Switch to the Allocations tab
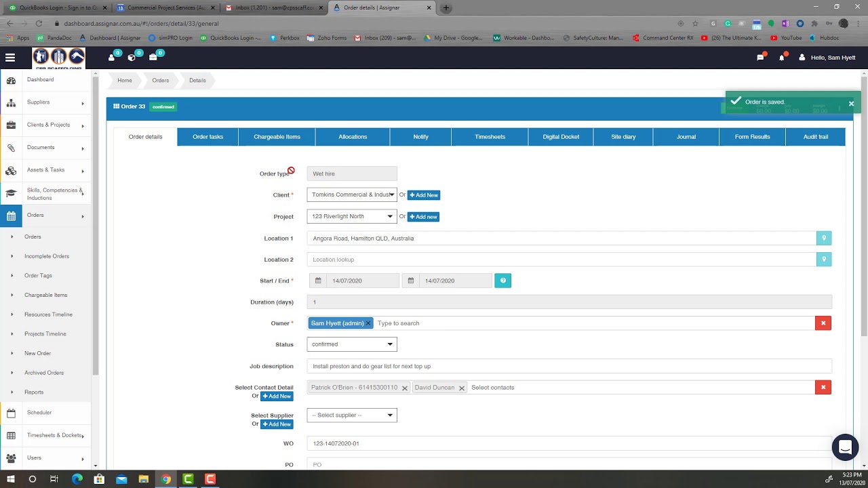Viewport: 868px width, 488px height. [x=353, y=137]
